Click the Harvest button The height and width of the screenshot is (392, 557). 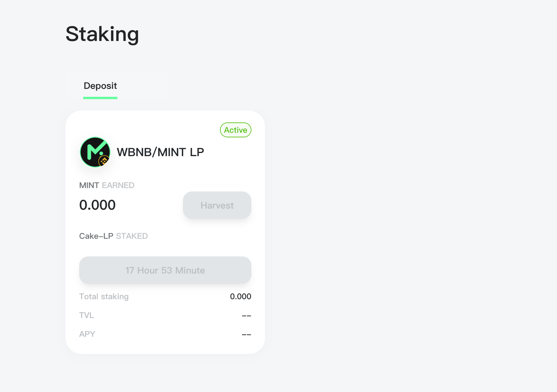pyautogui.click(x=217, y=205)
